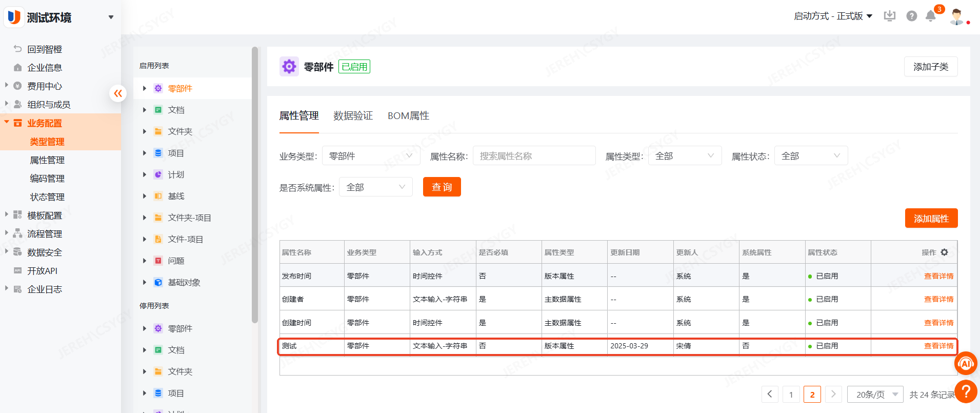Expand the 文档 item in 启用列表
This screenshot has height=413, width=980.
click(145, 110)
